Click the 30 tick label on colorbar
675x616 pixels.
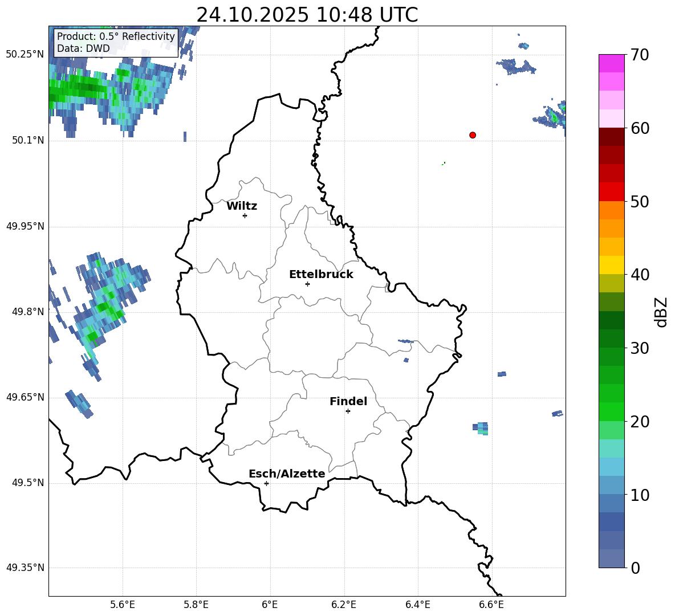tap(639, 348)
